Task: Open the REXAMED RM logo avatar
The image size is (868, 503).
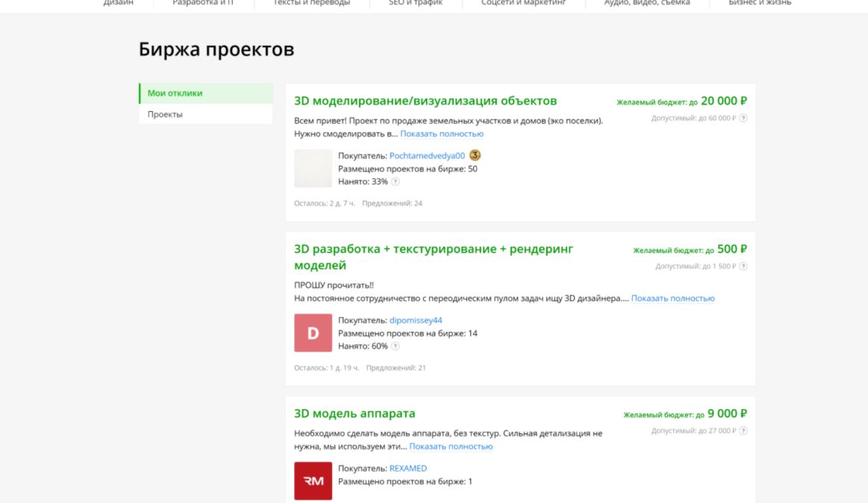Action: click(313, 481)
